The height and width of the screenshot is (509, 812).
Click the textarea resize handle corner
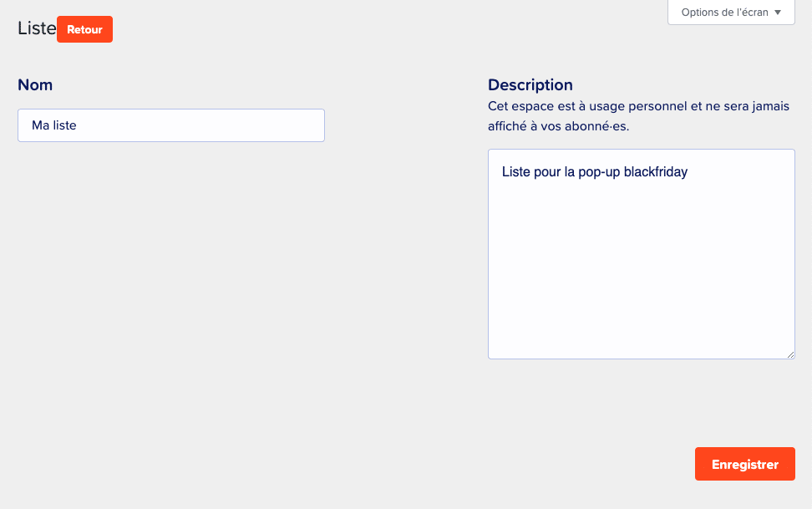789,354
